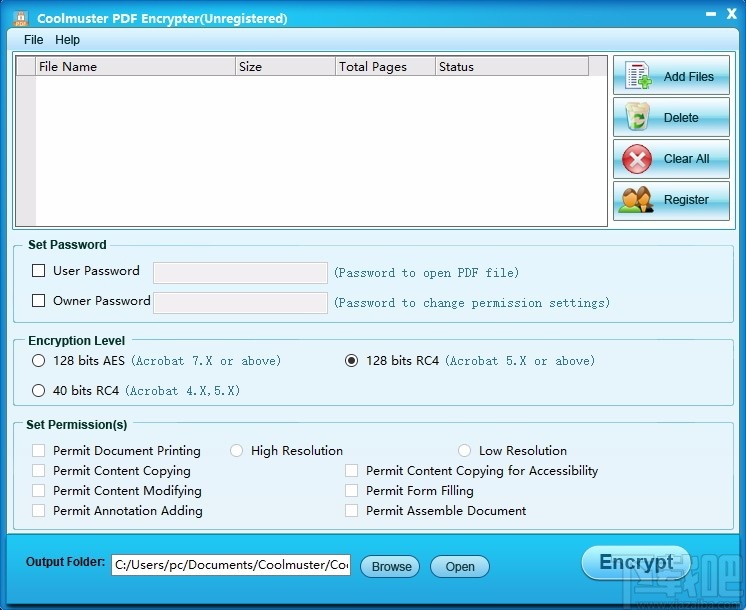Viewport: 746px width, 610px height.
Task: Click the 'Register' label text
Action: 686,200
